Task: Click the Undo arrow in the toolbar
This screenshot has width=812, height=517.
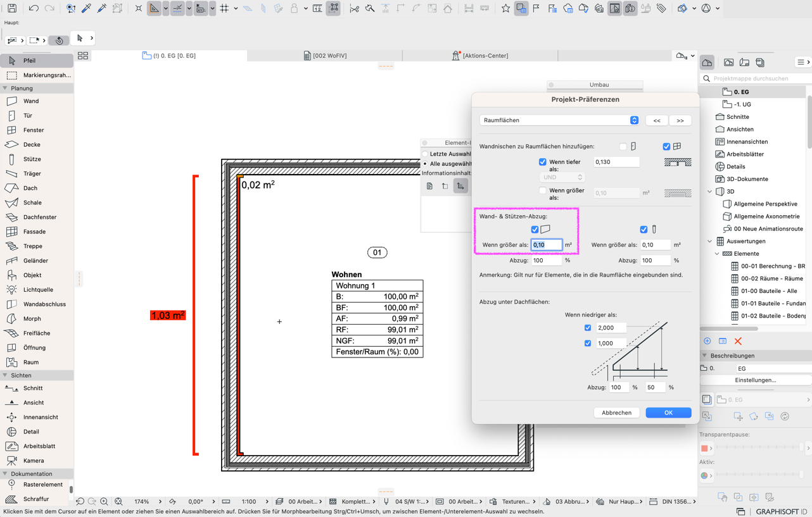Action: coord(34,8)
